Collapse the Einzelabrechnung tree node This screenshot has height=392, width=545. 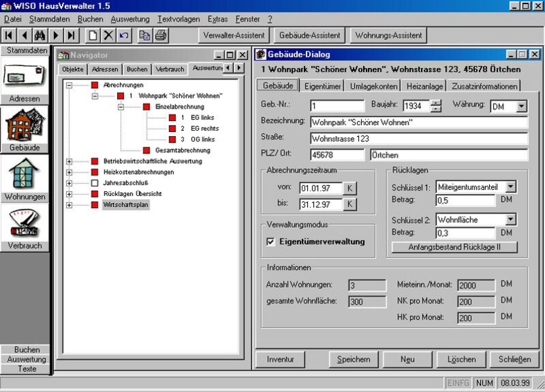pyautogui.click(x=121, y=107)
